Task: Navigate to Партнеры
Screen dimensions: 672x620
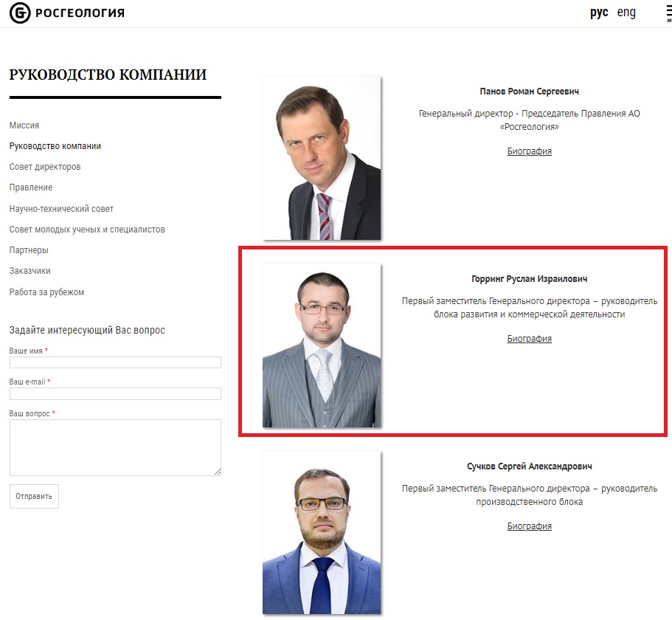Action: (x=29, y=250)
